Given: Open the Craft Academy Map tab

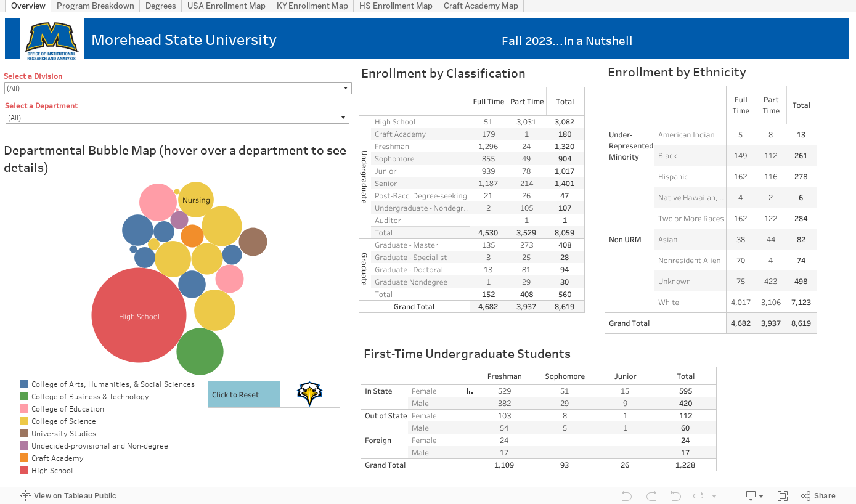Looking at the screenshot, I should pyautogui.click(x=481, y=6).
